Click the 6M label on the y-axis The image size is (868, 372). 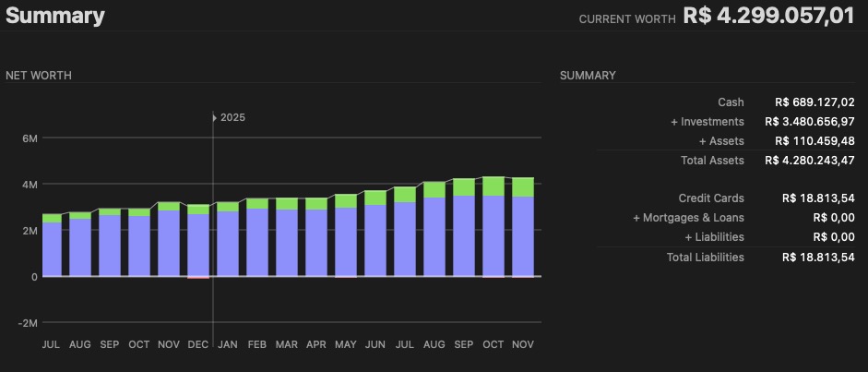[x=30, y=138]
